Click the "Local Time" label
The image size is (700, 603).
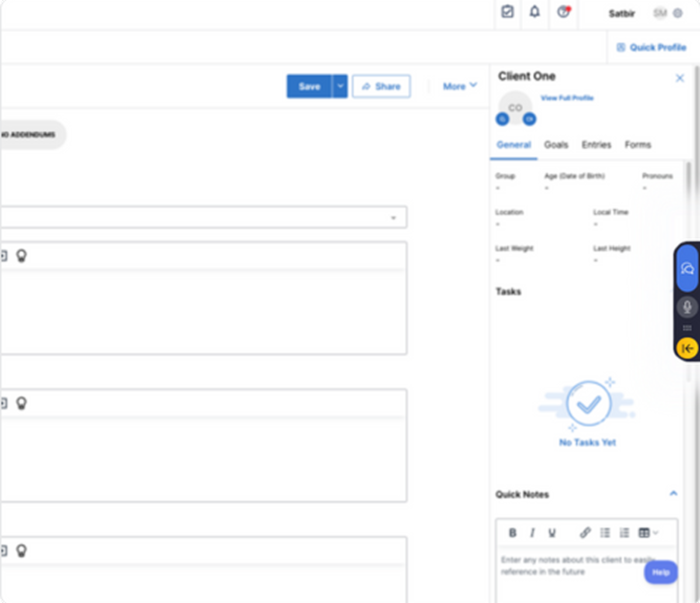point(611,212)
